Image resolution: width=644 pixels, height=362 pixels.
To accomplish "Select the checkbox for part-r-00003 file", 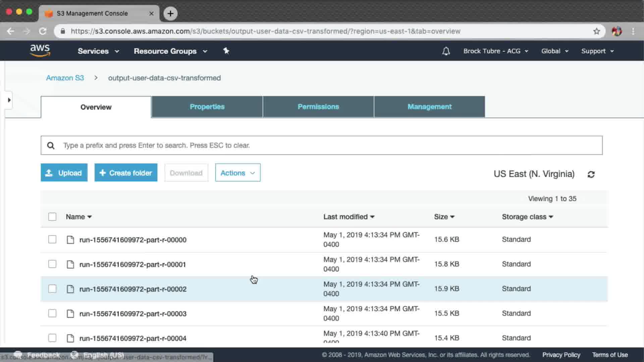I will [x=52, y=313].
